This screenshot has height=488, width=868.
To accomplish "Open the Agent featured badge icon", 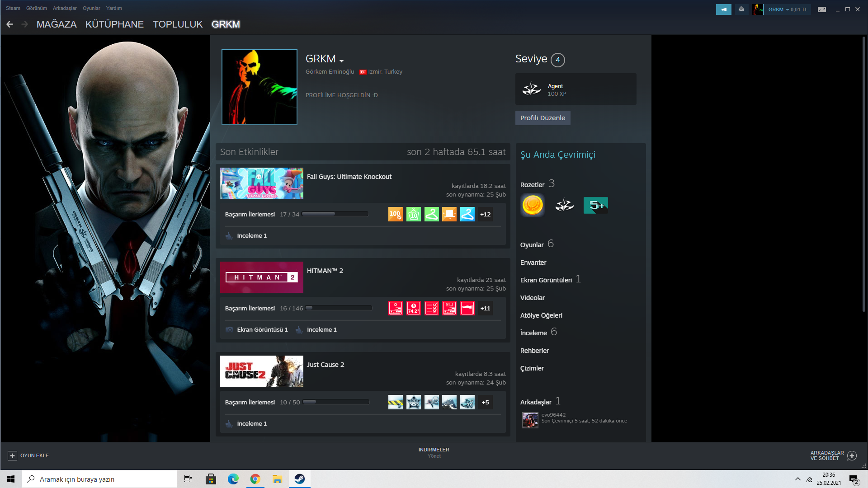I will point(532,89).
